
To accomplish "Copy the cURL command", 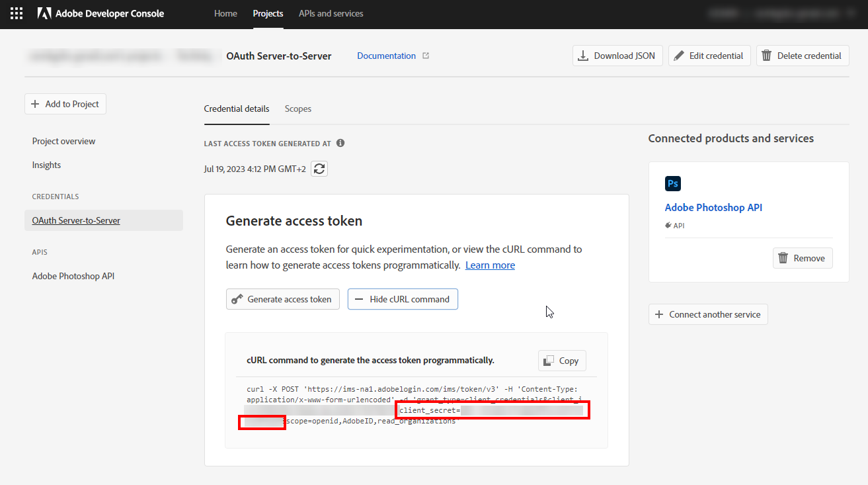I will pyautogui.click(x=562, y=361).
